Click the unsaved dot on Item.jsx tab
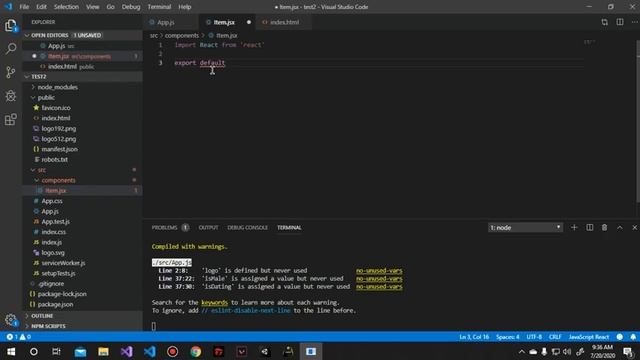Screen dimensions: 640x360 click(249, 22)
